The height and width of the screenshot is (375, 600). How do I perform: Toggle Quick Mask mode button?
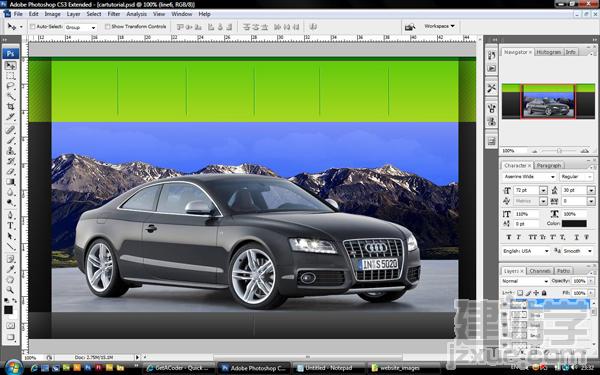pyautogui.click(x=10, y=326)
